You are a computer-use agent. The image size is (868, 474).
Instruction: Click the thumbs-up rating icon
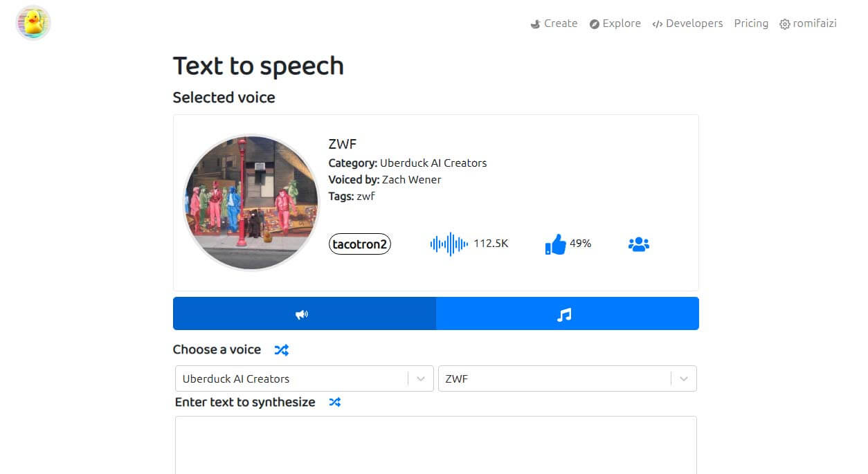(555, 244)
